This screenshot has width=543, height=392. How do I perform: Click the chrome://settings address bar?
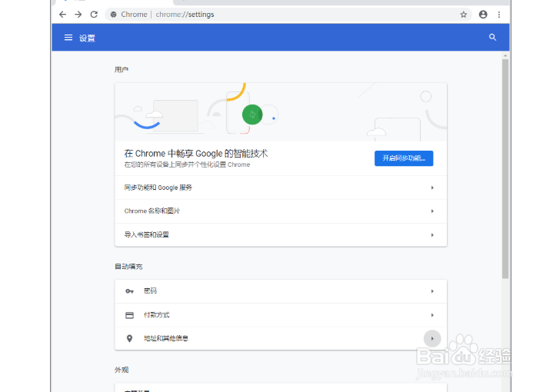288,15
